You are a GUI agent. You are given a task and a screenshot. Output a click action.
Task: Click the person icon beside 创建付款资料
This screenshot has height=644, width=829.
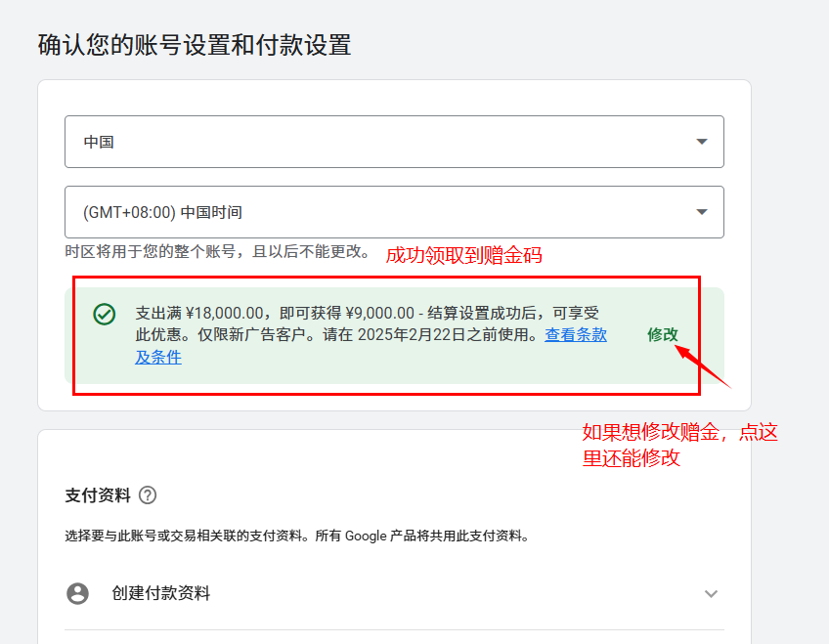(x=77, y=593)
